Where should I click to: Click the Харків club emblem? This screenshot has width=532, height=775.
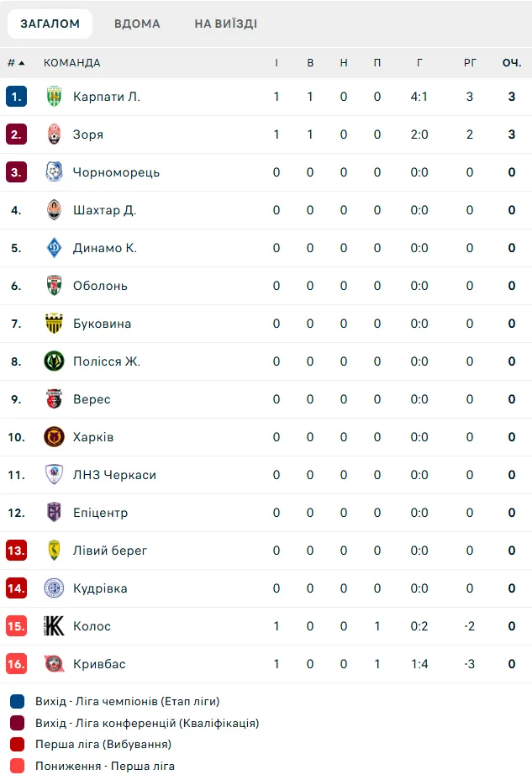54,437
